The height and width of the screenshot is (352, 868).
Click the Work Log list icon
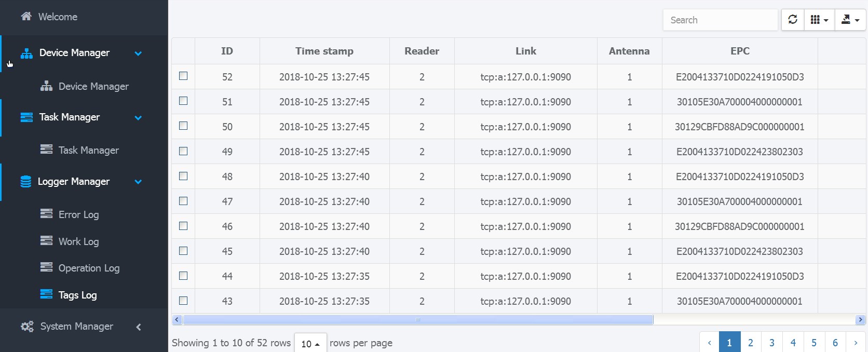point(46,241)
